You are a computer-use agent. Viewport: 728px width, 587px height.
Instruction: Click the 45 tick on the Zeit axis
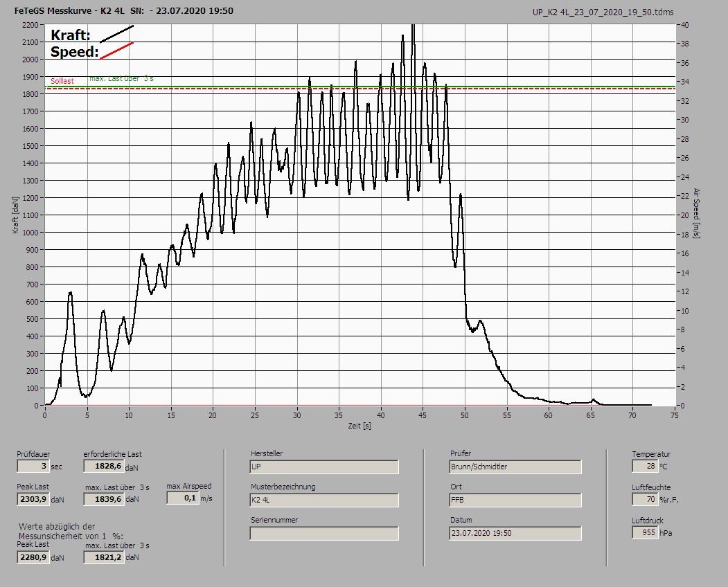tap(423, 416)
